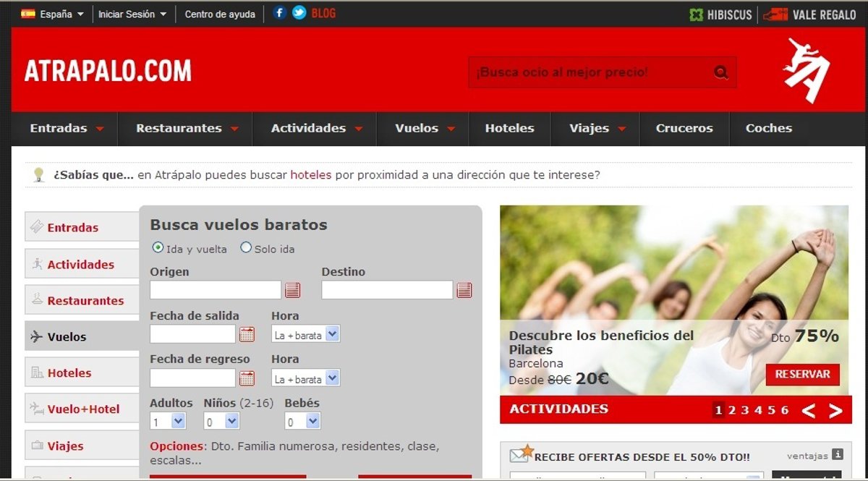Open departure Hora dropdown

pos(305,335)
